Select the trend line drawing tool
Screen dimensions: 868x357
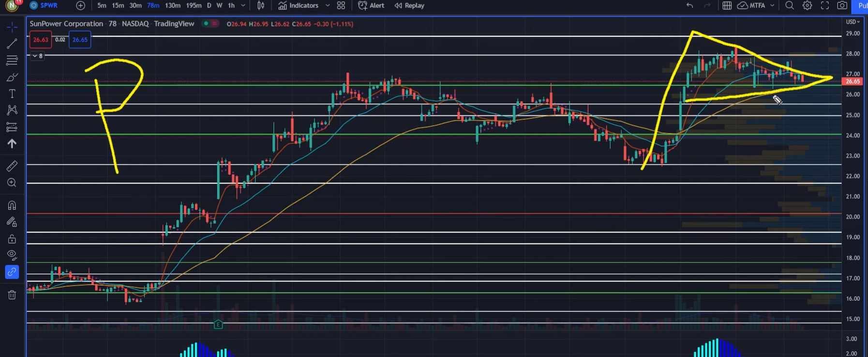[12, 44]
